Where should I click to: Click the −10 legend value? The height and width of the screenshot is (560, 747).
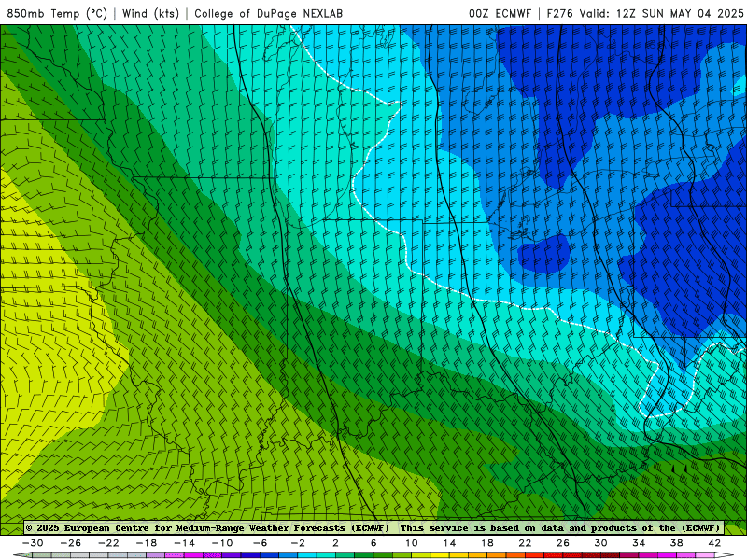pyautogui.click(x=222, y=543)
